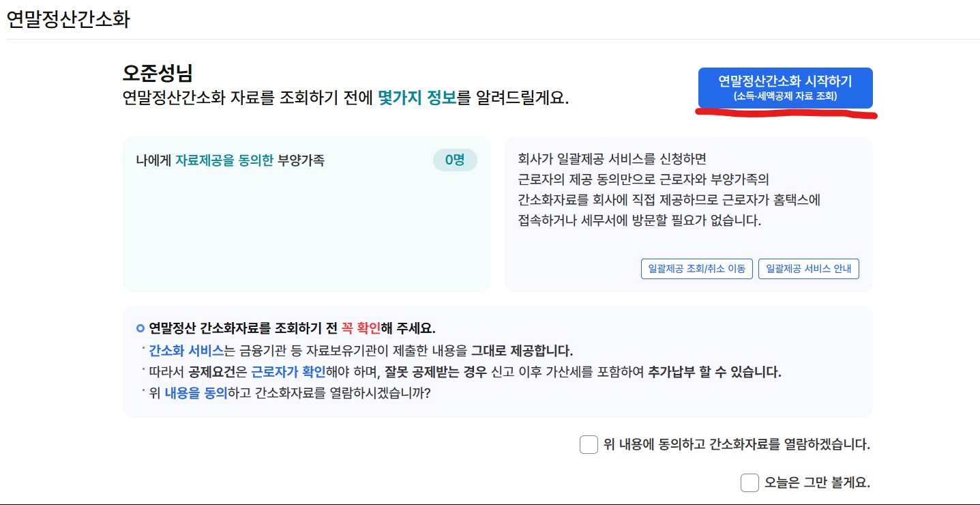Screen dimensions: 980x505
Task: Open 일괄제공 조회/취소 이동
Action: click(x=696, y=269)
